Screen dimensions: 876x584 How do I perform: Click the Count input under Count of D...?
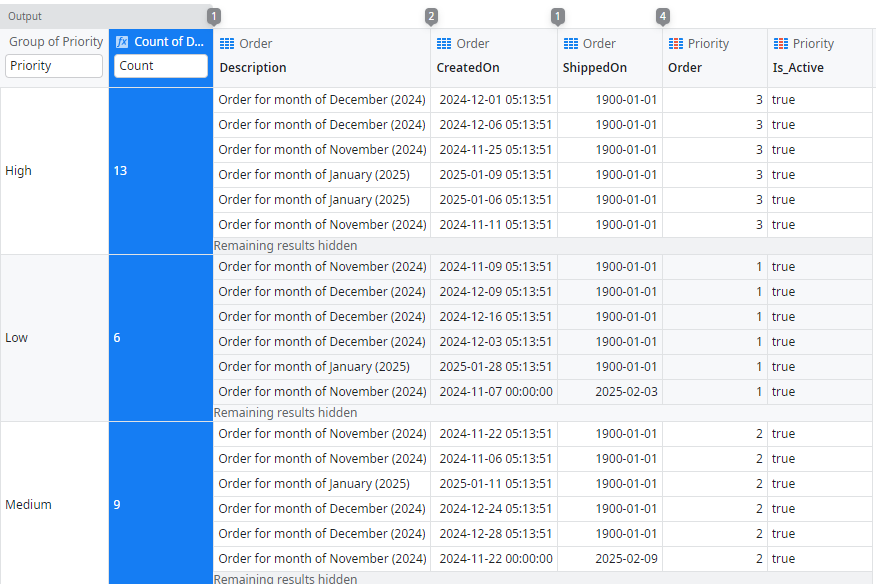click(161, 66)
